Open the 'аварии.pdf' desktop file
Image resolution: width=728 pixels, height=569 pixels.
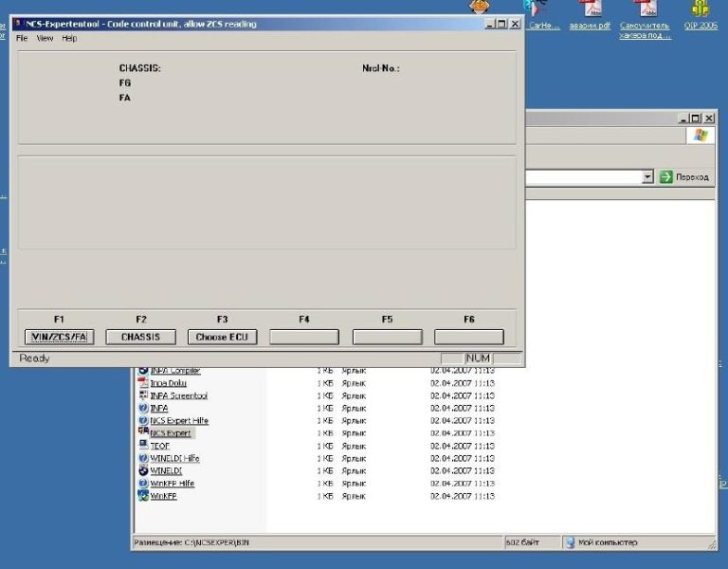click(590, 15)
